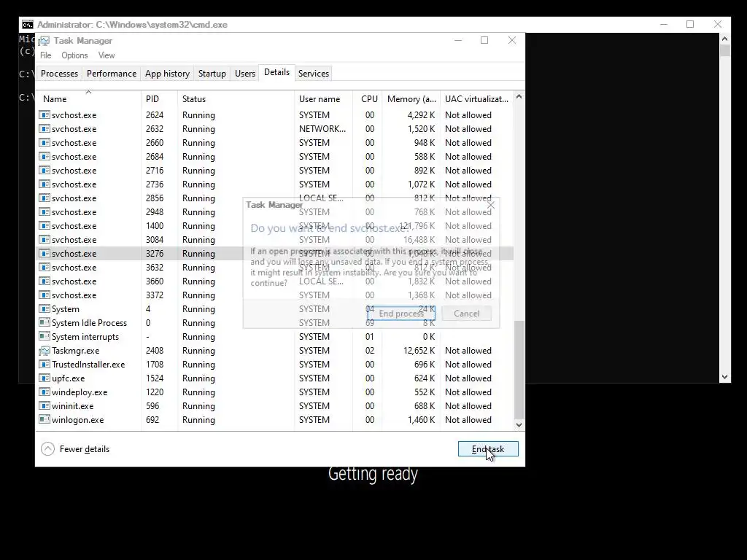Screen dimensions: 747x560
Task: Click cmd window scrollbar down arrow
Action: 724,377
